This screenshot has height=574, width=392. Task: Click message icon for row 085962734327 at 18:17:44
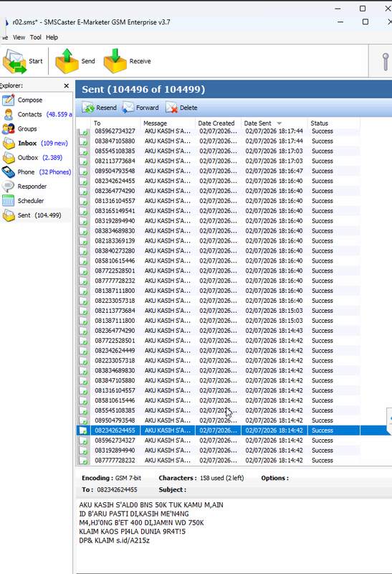pos(83,131)
